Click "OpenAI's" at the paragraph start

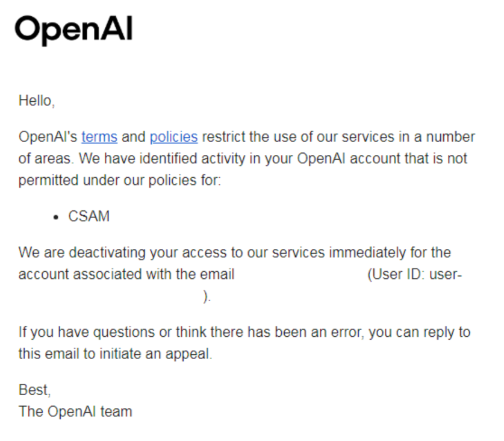click(48, 137)
